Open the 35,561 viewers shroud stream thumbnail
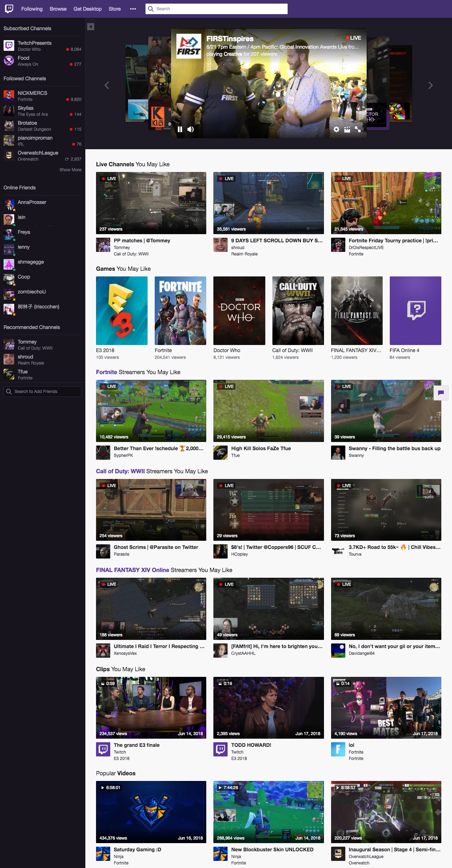The height and width of the screenshot is (868, 452). pos(268,203)
